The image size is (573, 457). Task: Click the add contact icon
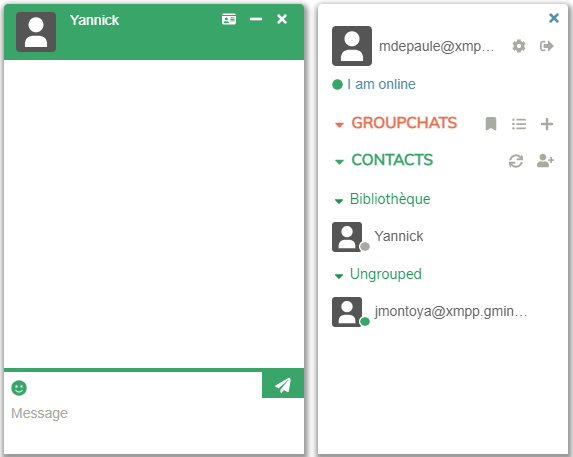545,160
